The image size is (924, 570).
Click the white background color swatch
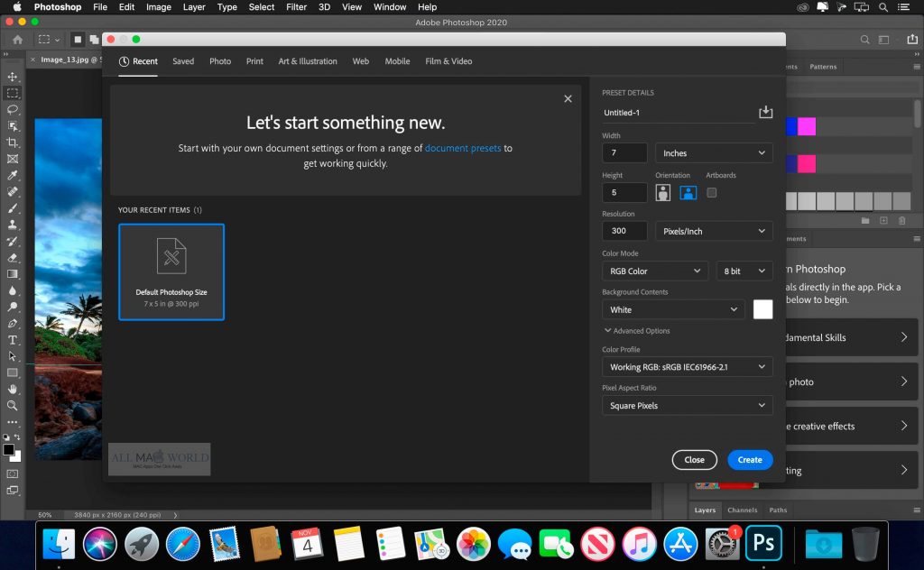(x=762, y=309)
